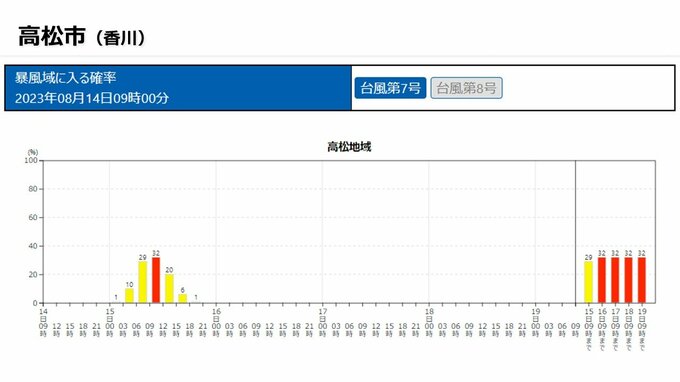Click the 100 percent y-axis label
This screenshot has width=680, height=382.
click(31, 160)
